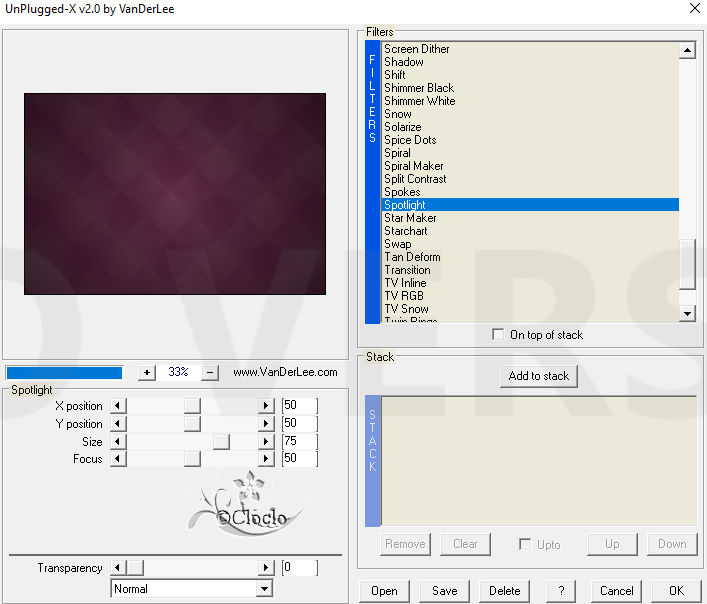Open the Normal blend mode dropdown

pos(265,589)
